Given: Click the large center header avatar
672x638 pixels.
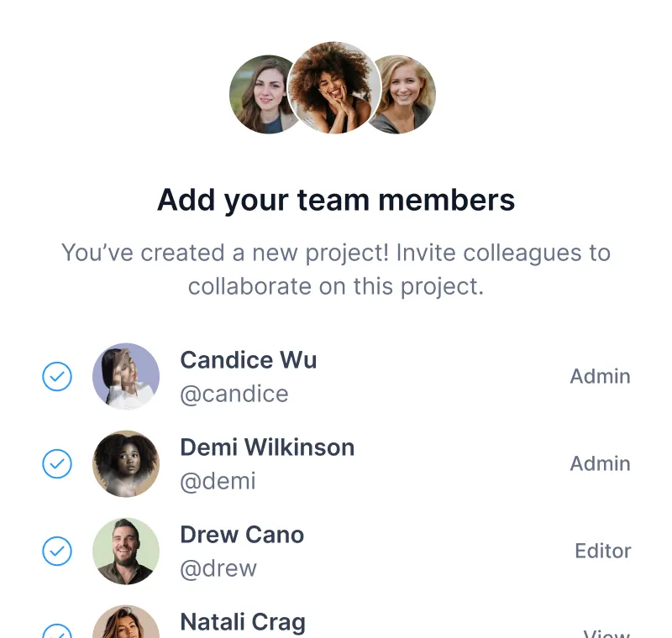Looking at the screenshot, I should point(334,87).
